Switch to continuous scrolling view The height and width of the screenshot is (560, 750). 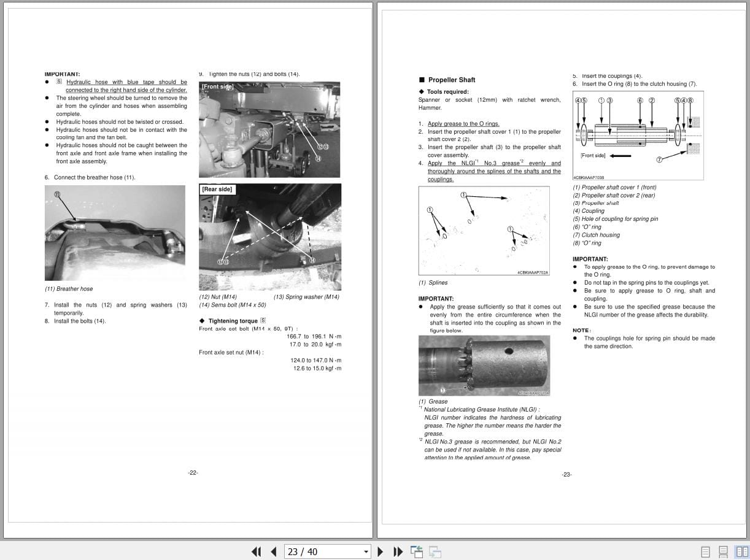724,551
